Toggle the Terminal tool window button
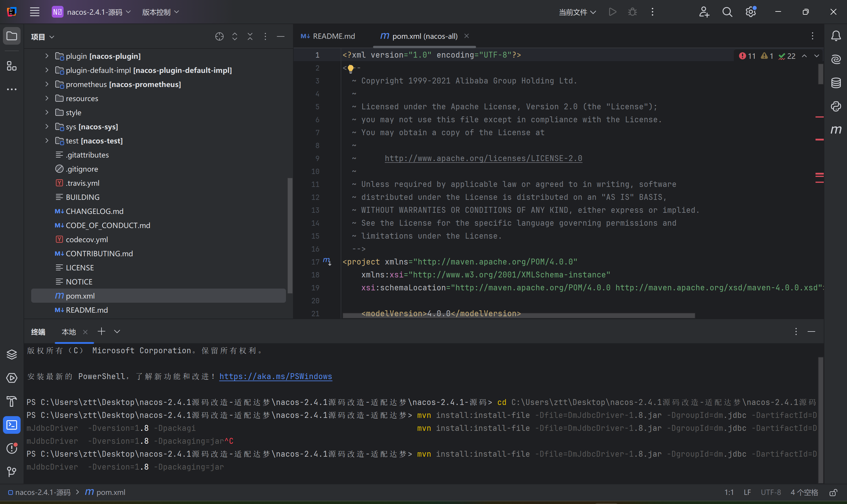Screen dimensions: 847x504 (x=11, y=425)
